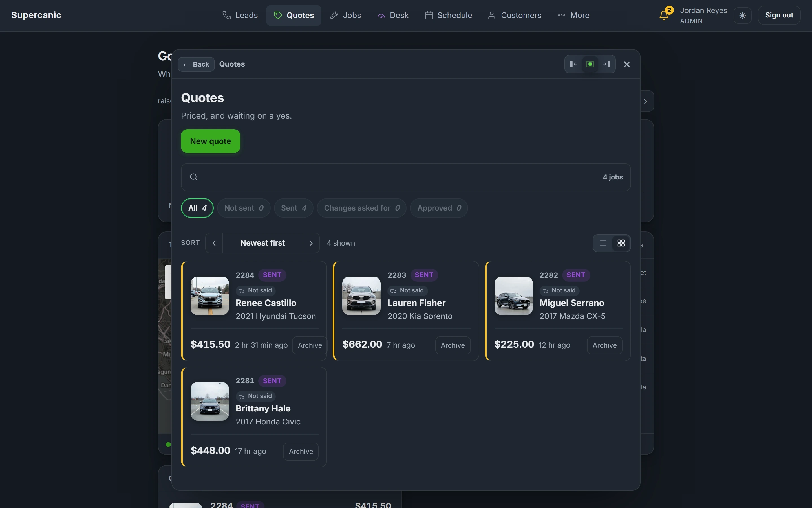Screen dimensions: 812x508
Task: Open the Quotes nav tab
Action: [294, 16]
